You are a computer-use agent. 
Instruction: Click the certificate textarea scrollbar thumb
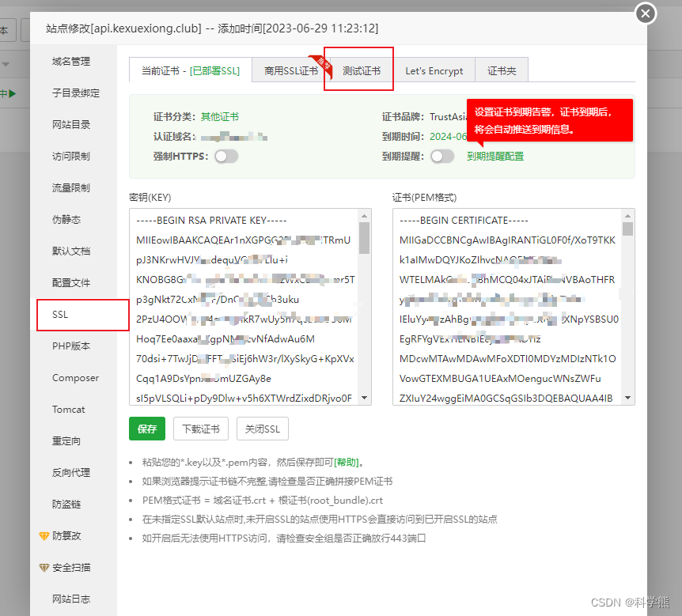pos(627,229)
